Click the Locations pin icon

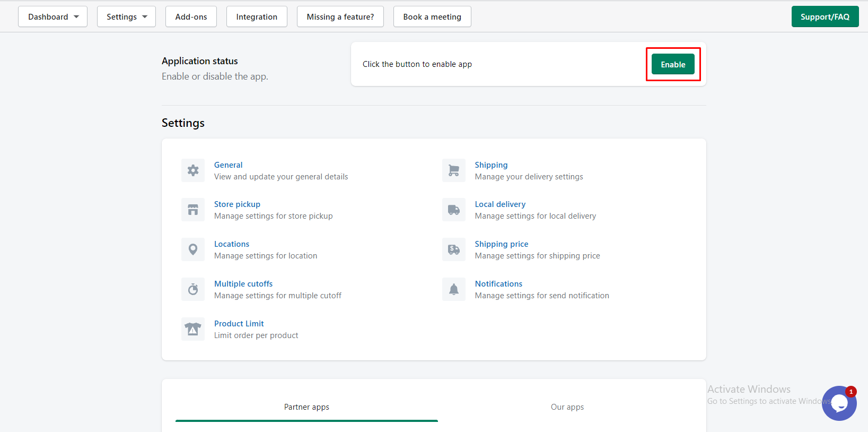pos(193,249)
